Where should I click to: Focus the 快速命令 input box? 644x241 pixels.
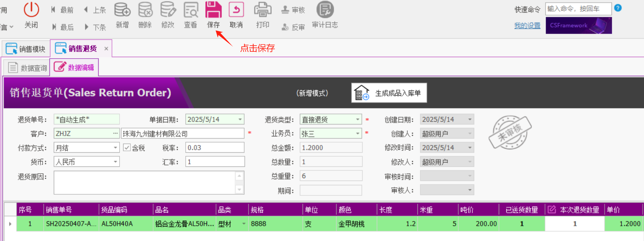click(578, 9)
